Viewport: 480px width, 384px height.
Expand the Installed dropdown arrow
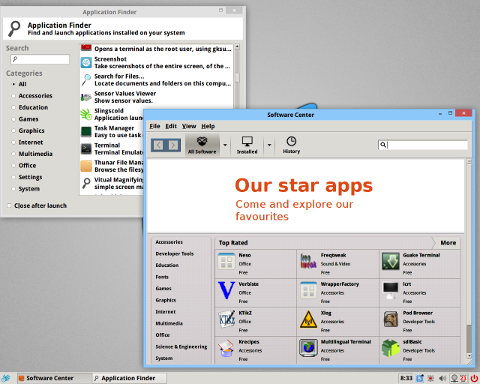coord(269,145)
